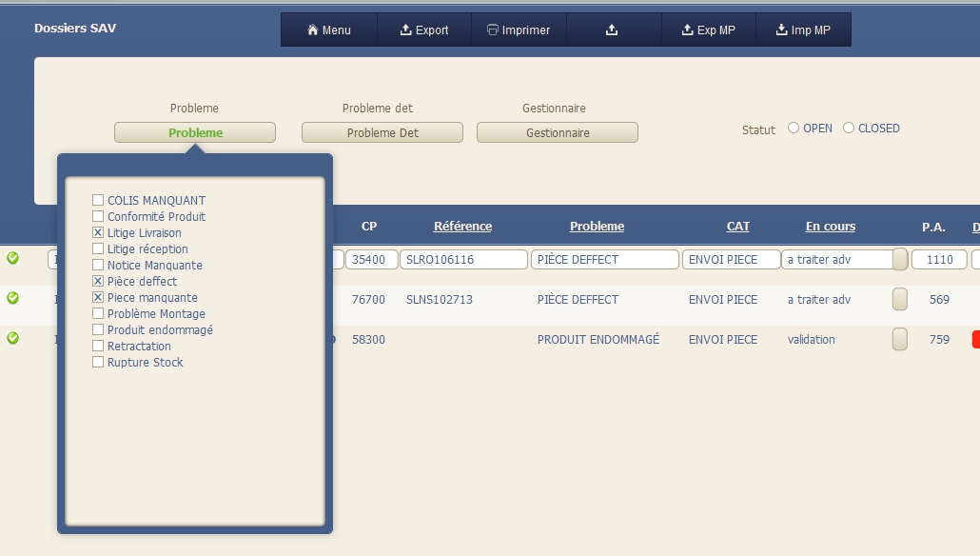Click the small button in the 569 row

tap(899, 299)
